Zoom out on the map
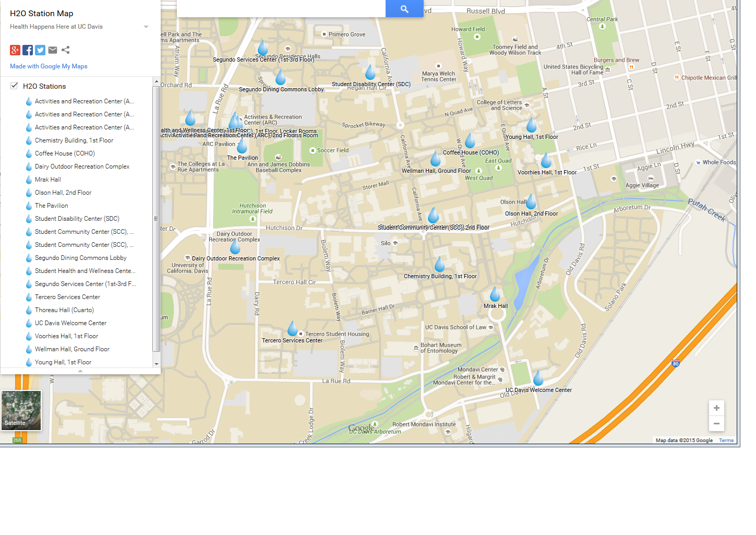756x535 pixels. (716, 423)
